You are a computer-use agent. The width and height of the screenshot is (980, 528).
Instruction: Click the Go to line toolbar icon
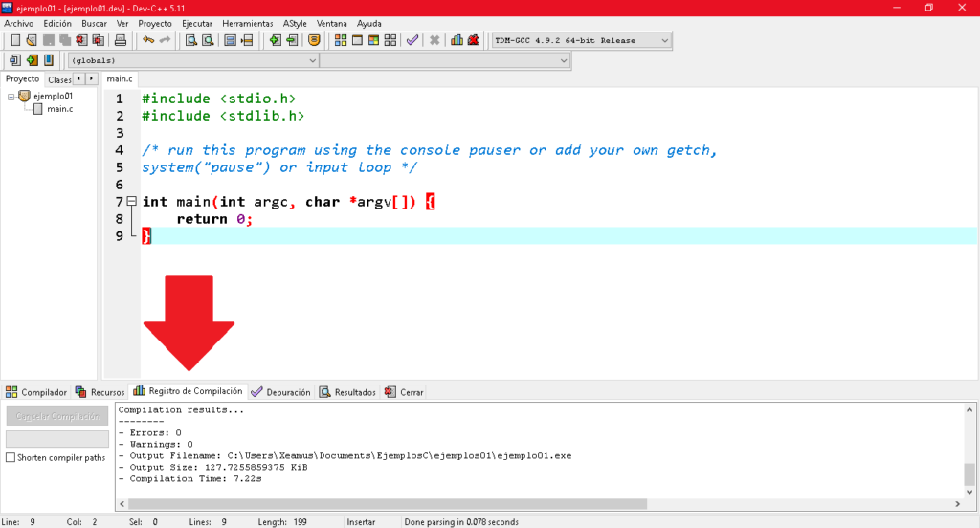[247, 40]
